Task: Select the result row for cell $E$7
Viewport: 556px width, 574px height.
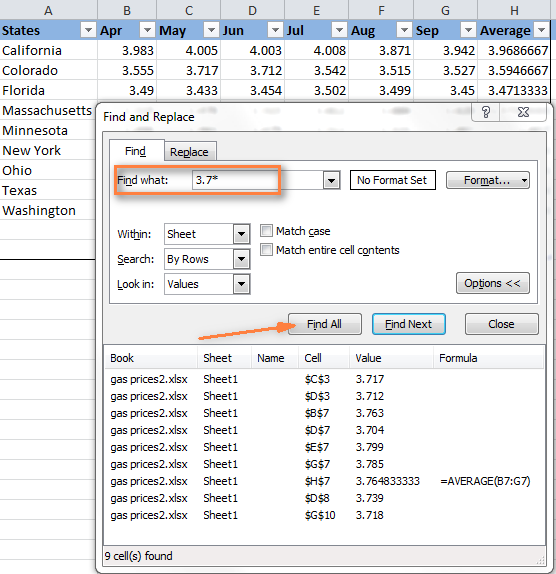Action: [x=324, y=447]
